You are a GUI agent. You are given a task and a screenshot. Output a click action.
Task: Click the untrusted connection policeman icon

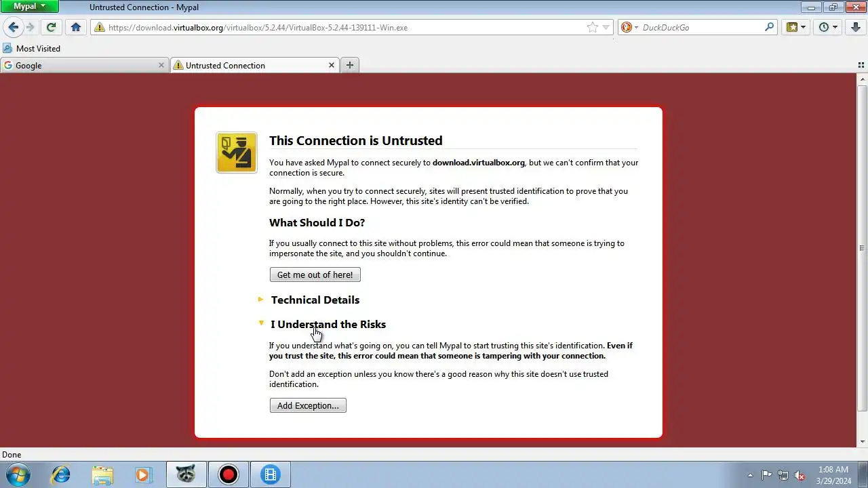tap(237, 152)
